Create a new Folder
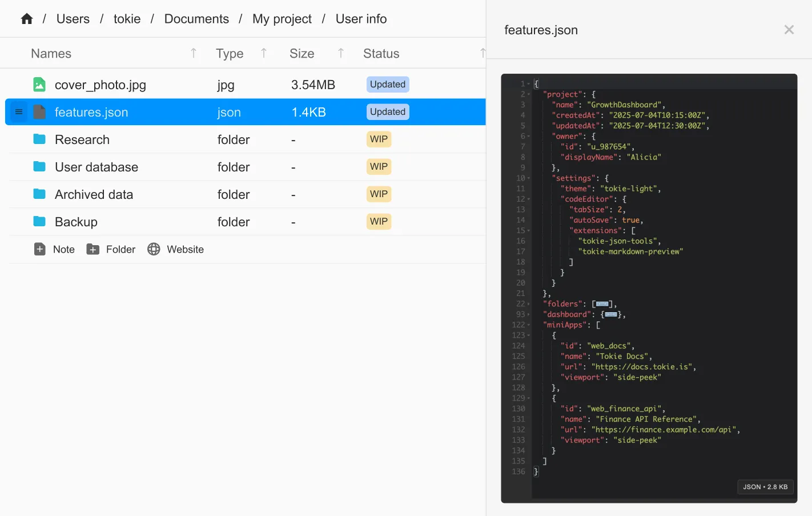 111,249
